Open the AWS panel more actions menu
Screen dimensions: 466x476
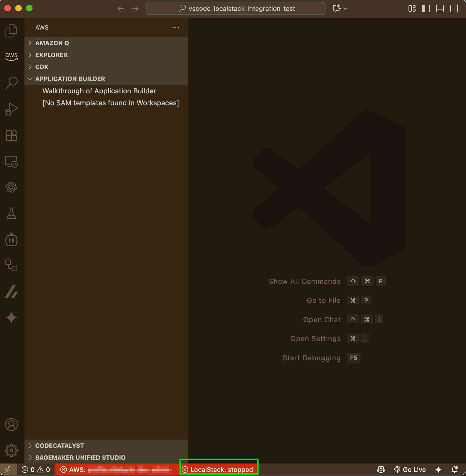(x=176, y=27)
